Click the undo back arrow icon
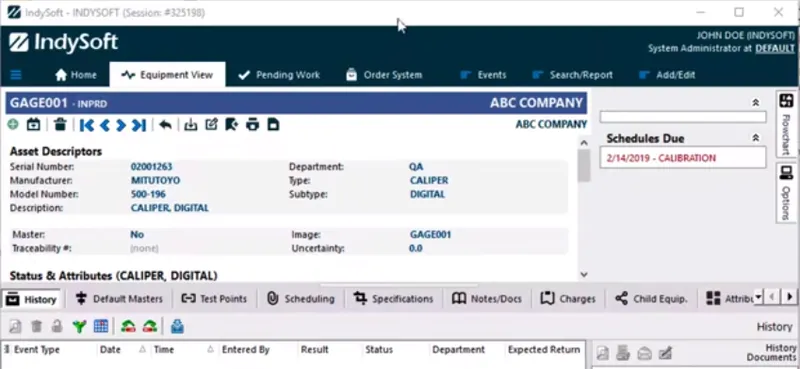This screenshot has width=800, height=369. [x=165, y=125]
